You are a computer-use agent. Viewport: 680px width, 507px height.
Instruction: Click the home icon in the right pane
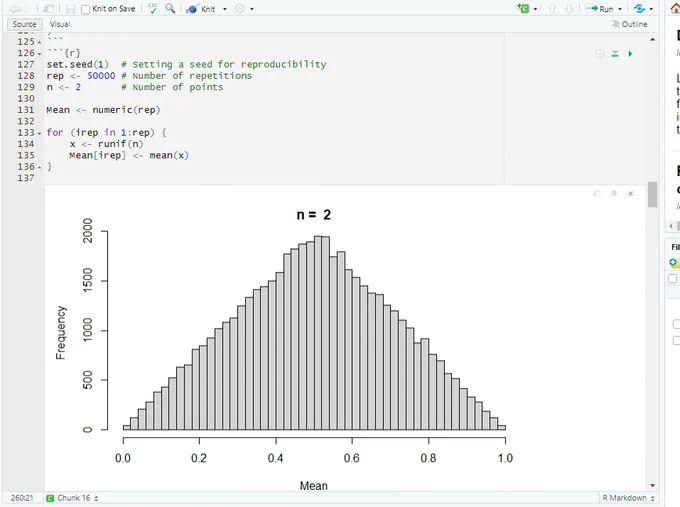click(x=675, y=9)
